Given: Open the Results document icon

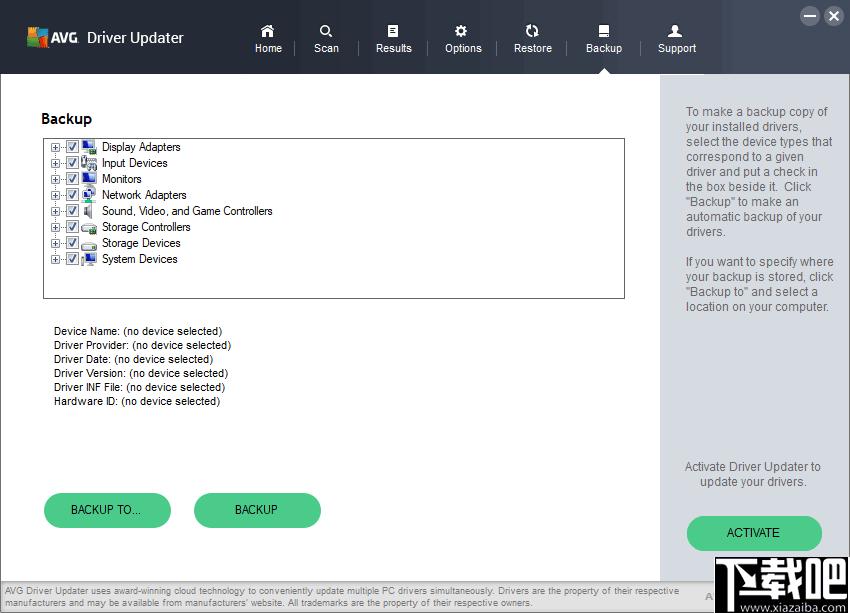Looking at the screenshot, I should point(393,31).
